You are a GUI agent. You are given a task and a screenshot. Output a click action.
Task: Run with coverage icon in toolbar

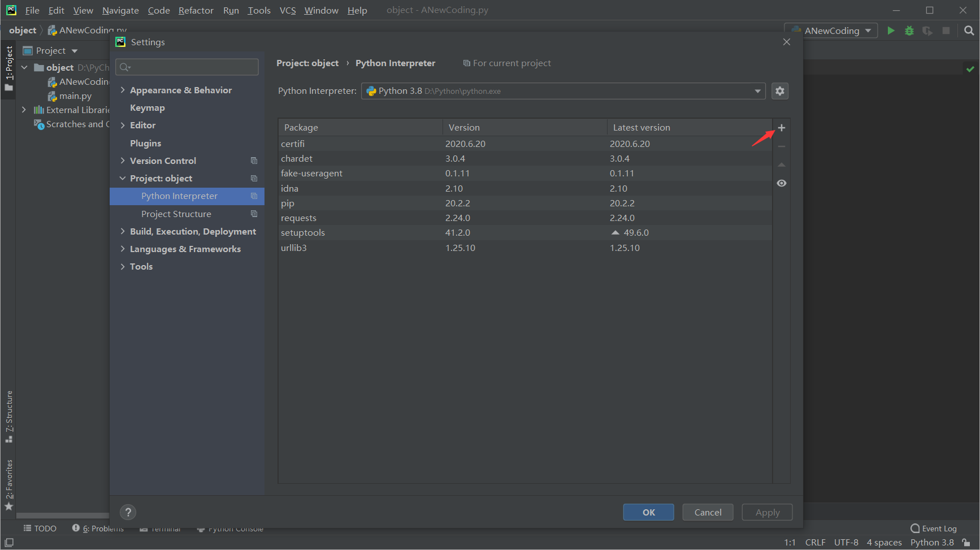tap(927, 31)
